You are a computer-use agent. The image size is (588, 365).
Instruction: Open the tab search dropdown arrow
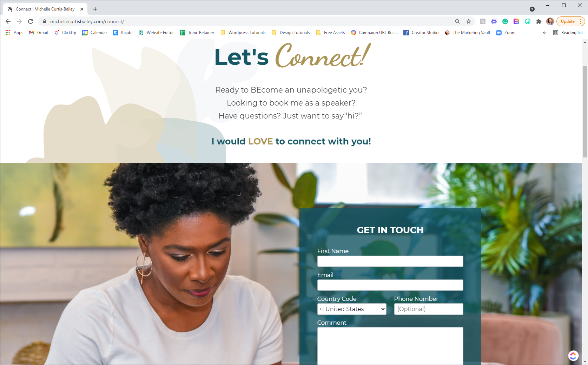[x=532, y=9]
